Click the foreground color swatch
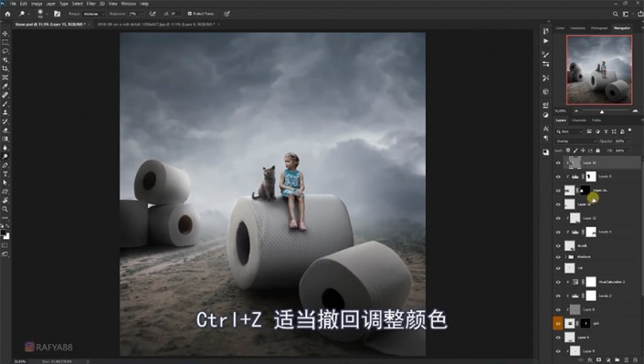This screenshot has width=644, height=364. pyautogui.click(x=4, y=233)
